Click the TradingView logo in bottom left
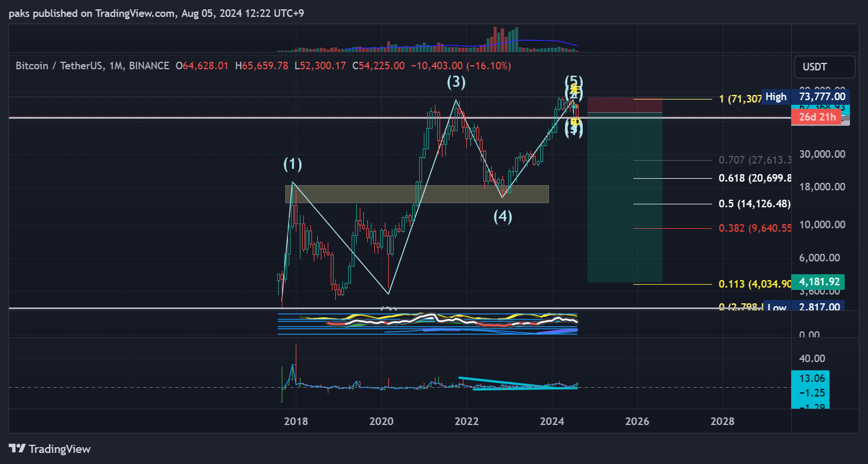The height and width of the screenshot is (464, 868). (49, 449)
